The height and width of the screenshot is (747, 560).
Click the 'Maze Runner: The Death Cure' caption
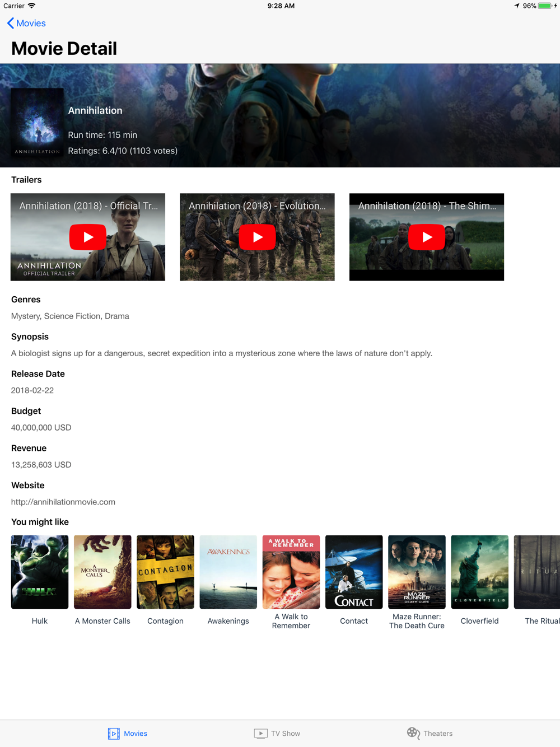pyautogui.click(x=417, y=621)
